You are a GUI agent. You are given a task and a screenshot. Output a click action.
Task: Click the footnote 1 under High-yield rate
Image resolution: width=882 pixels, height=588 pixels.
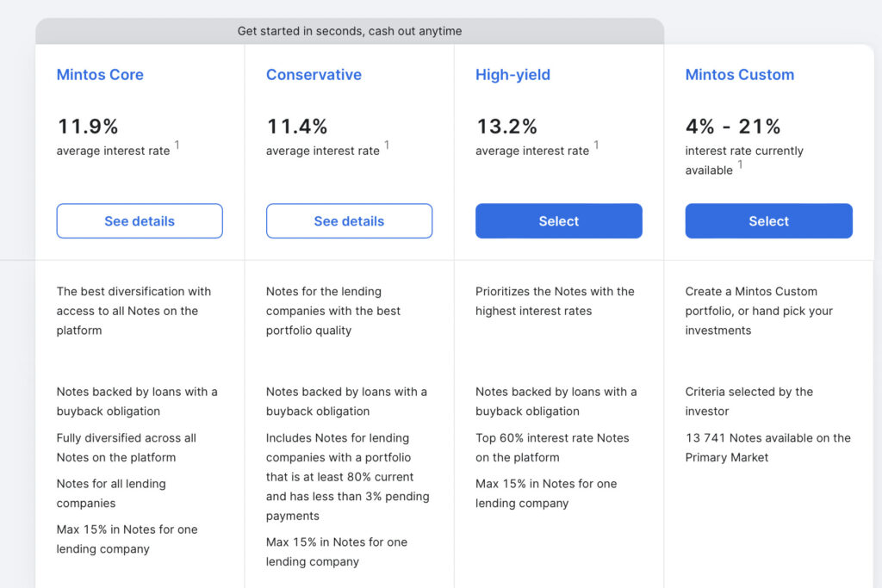[596, 145]
